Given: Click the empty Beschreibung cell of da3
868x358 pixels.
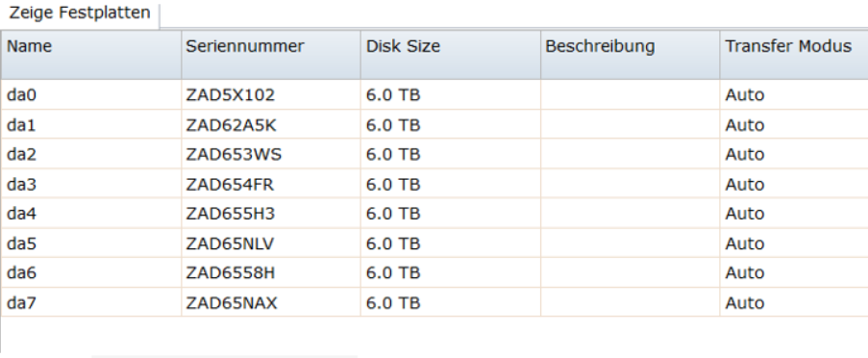Looking at the screenshot, I should [630, 184].
